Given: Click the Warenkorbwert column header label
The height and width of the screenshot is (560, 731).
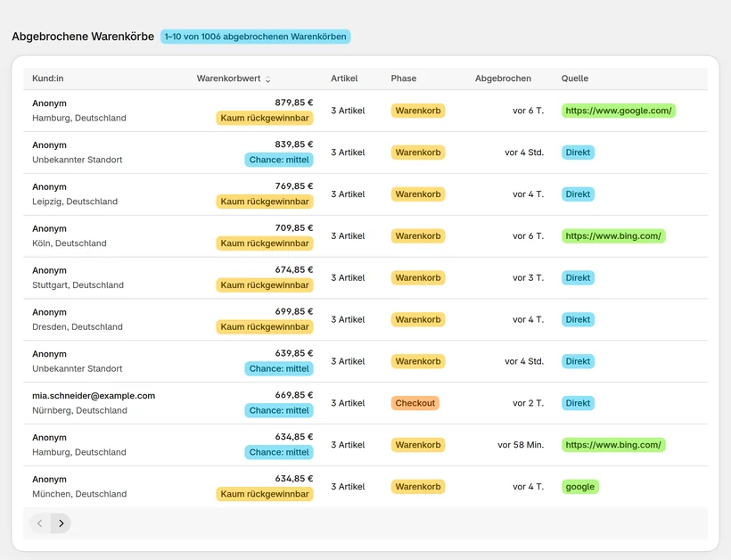Looking at the screenshot, I should (x=228, y=78).
